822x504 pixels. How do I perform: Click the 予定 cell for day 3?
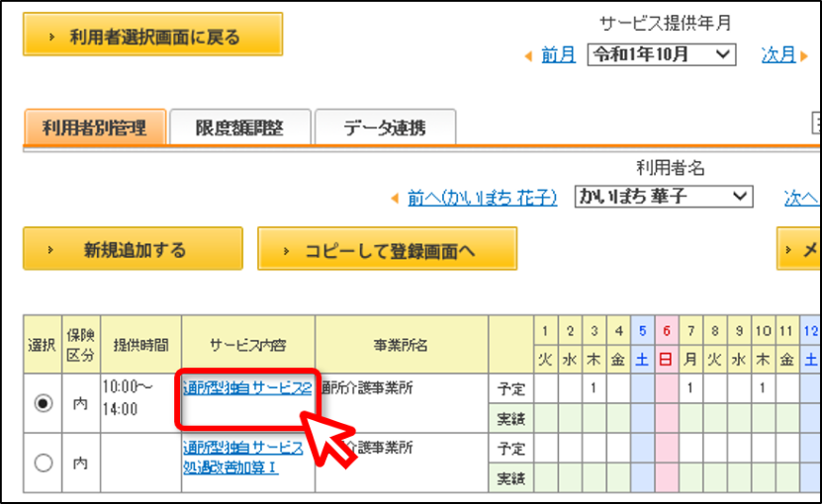(594, 388)
